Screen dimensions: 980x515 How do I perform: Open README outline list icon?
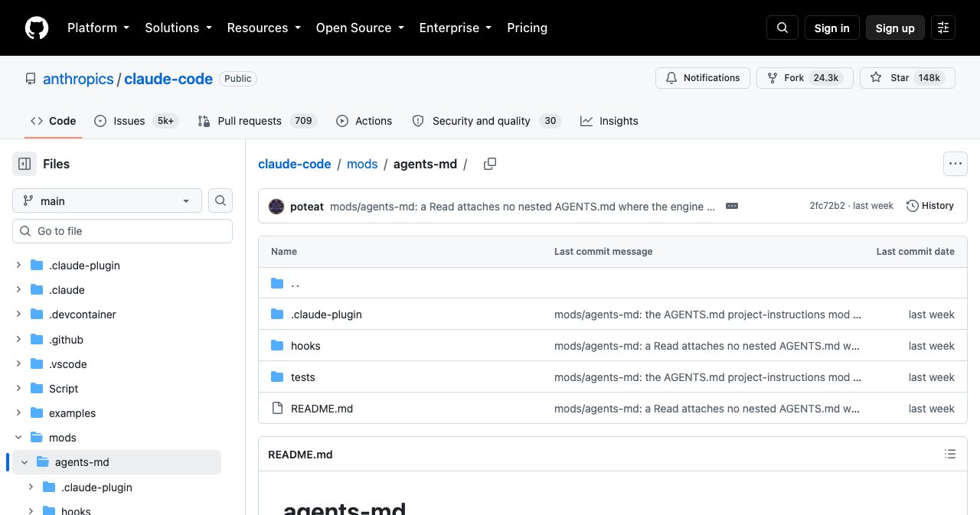coord(950,454)
